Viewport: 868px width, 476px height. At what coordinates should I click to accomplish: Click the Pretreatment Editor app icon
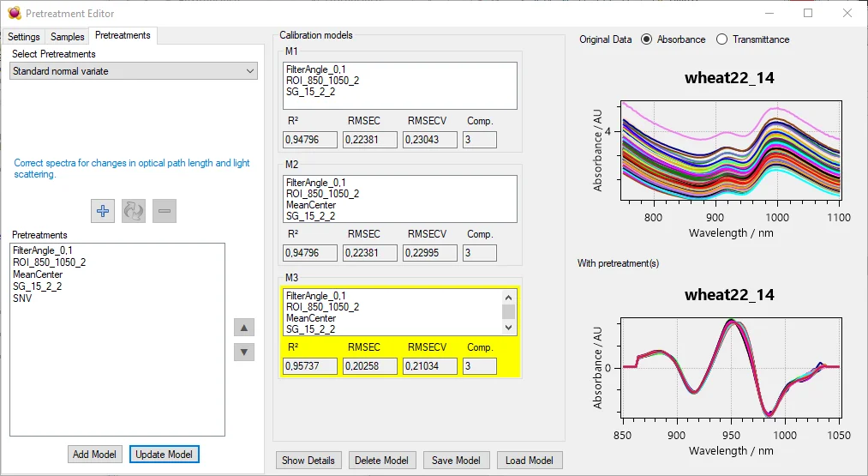[x=14, y=14]
